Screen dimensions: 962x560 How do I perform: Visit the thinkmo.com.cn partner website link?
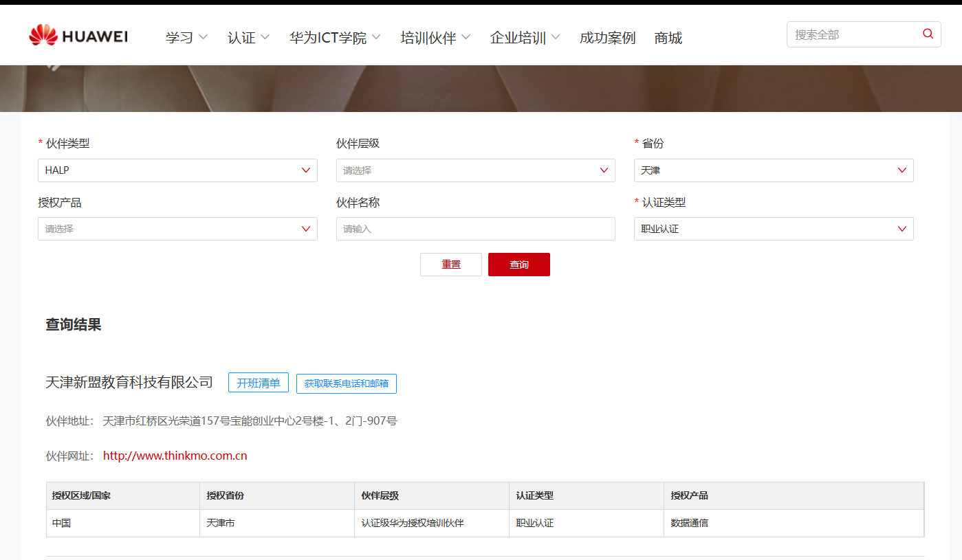coord(175,456)
